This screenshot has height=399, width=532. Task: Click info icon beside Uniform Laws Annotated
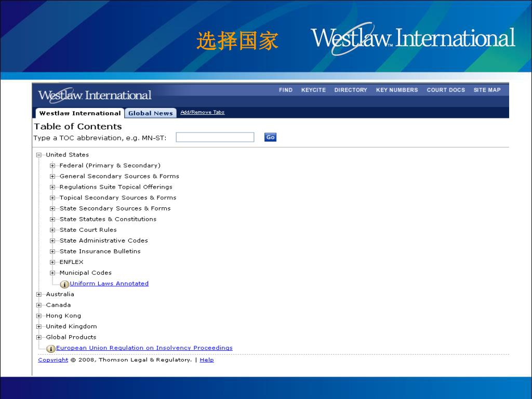(x=64, y=284)
